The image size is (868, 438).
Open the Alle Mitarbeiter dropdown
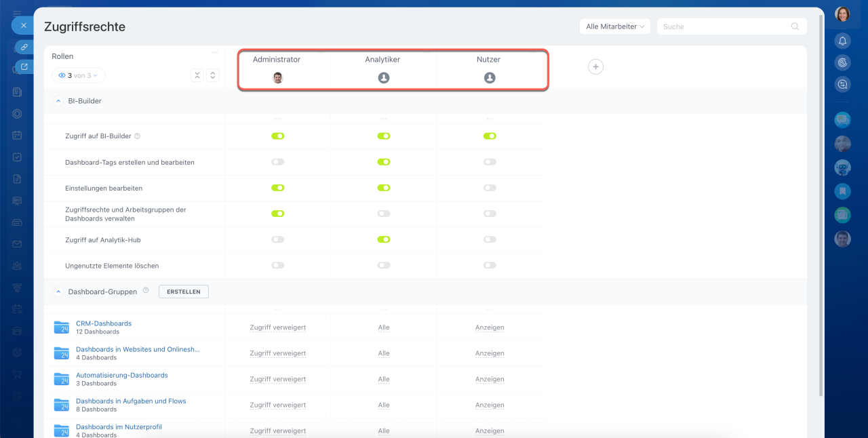coord(614,26)
